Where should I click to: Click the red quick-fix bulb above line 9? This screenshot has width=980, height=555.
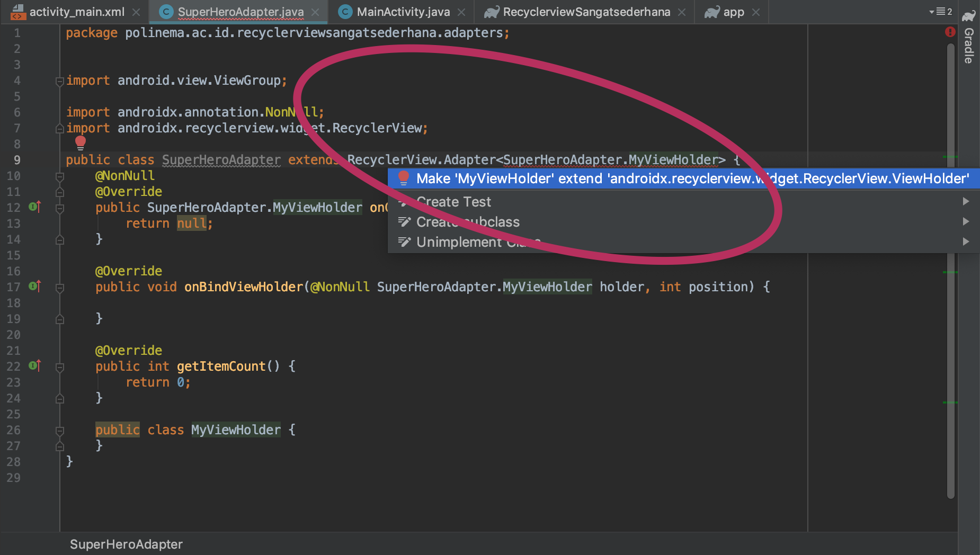pos(81,142)
